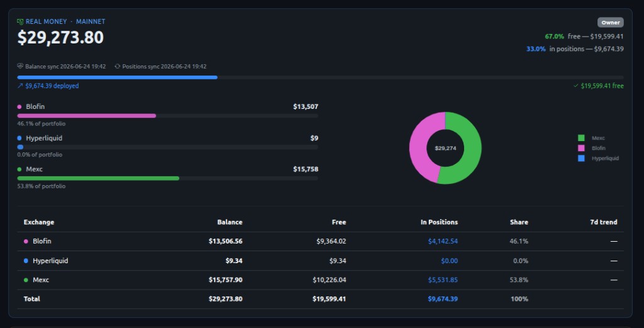644x328 pixels.
Task: Click the blue dot in Hyperliquid table row
Action: 26,261
